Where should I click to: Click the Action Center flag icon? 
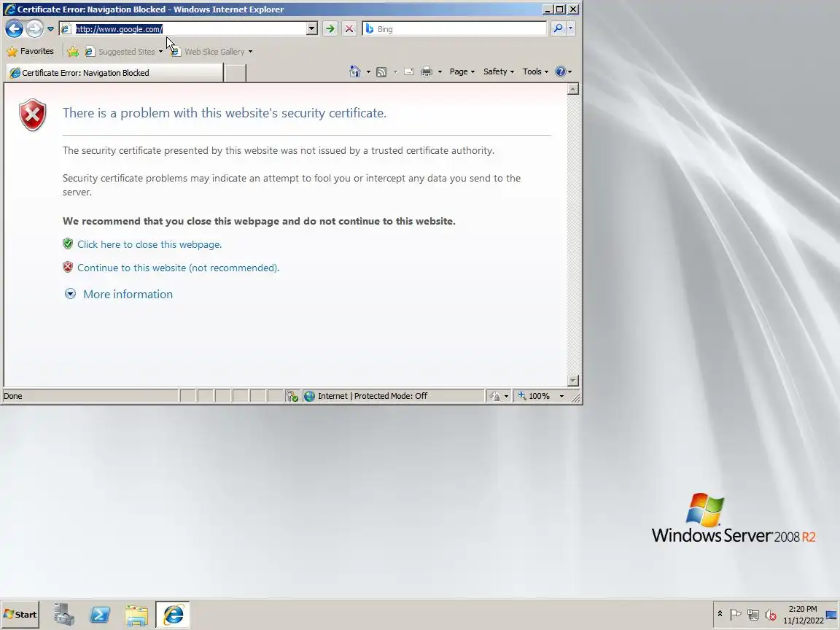click(x=736, y=615)
